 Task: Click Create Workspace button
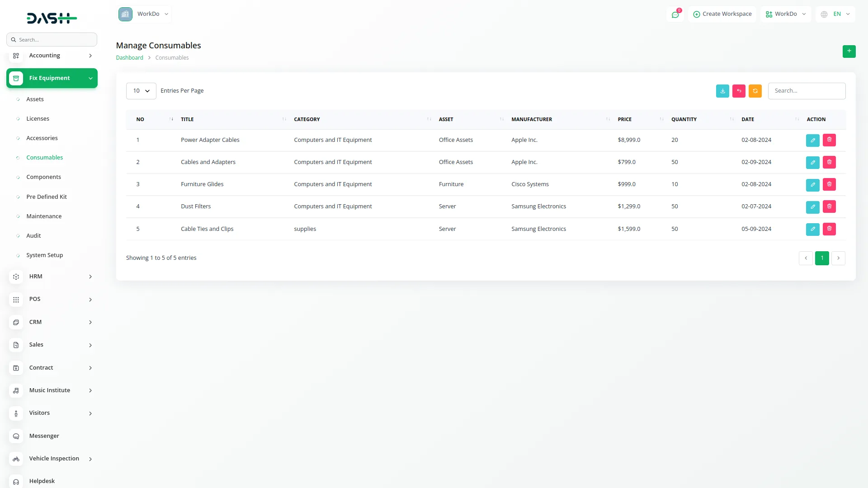click(x=722, y=14)
